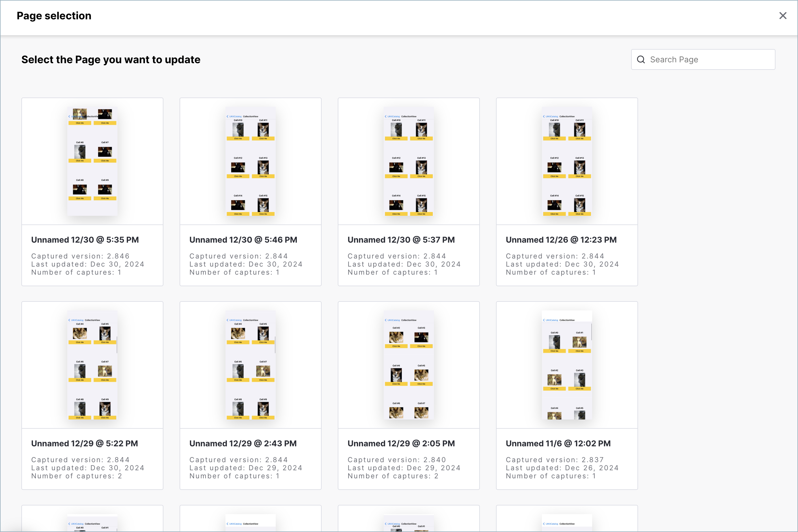This screenshot has width=798, height=532.
Task: Select thumbnail of Unnamed 12/30 @ 5:35 PM
Action: [92, 161]
